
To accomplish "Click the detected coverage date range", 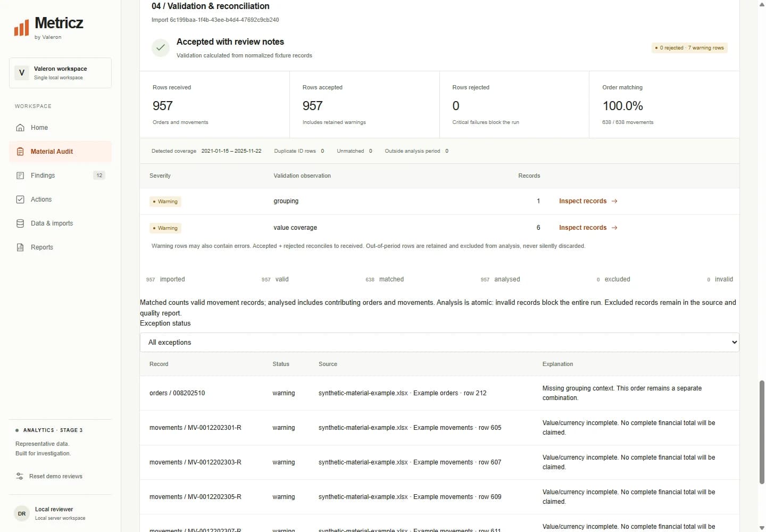I will (231, 151).
